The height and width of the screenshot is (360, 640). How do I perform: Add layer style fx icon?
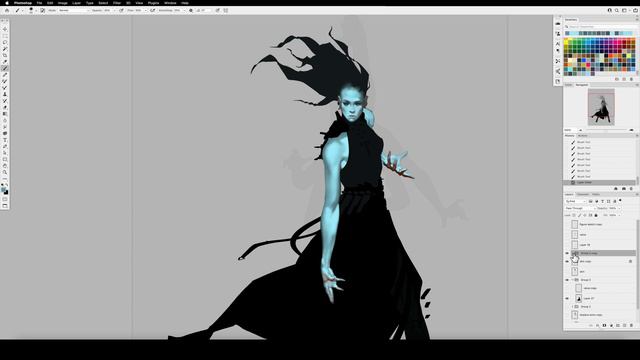click(598, 325)
